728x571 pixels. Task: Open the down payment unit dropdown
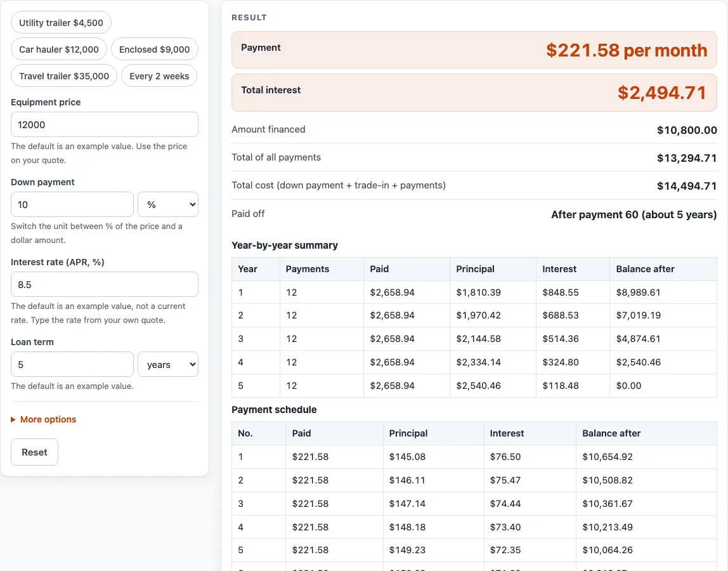[168, 204]
